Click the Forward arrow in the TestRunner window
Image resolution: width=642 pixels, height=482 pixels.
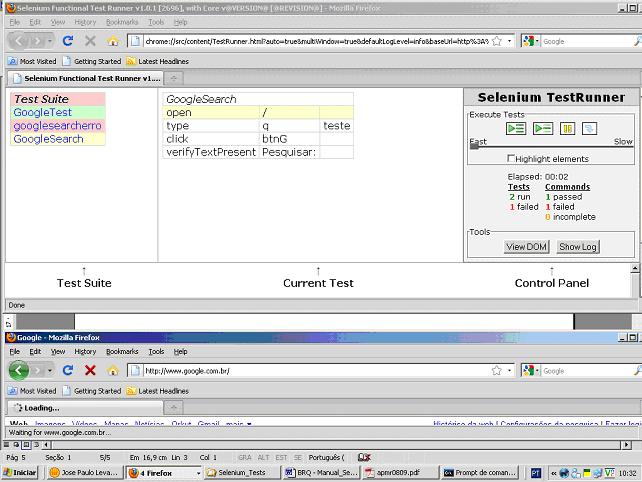pos(37,41)
